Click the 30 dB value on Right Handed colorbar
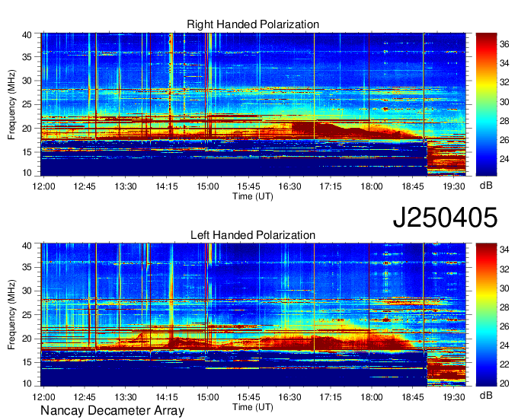Screen dimensions: 518x420 click(505, 102)
